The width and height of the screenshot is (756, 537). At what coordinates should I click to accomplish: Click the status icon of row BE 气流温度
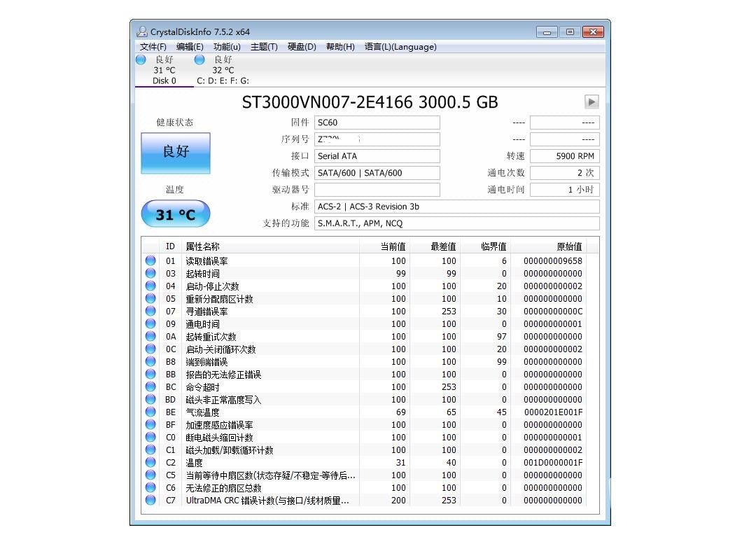[x=150, y=412]
